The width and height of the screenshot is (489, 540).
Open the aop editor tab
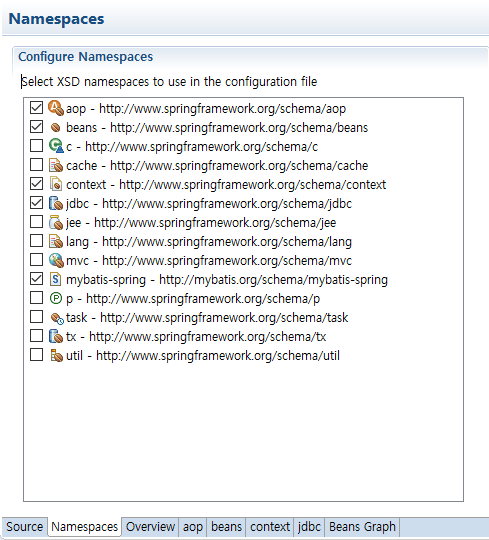pos(193,527)
